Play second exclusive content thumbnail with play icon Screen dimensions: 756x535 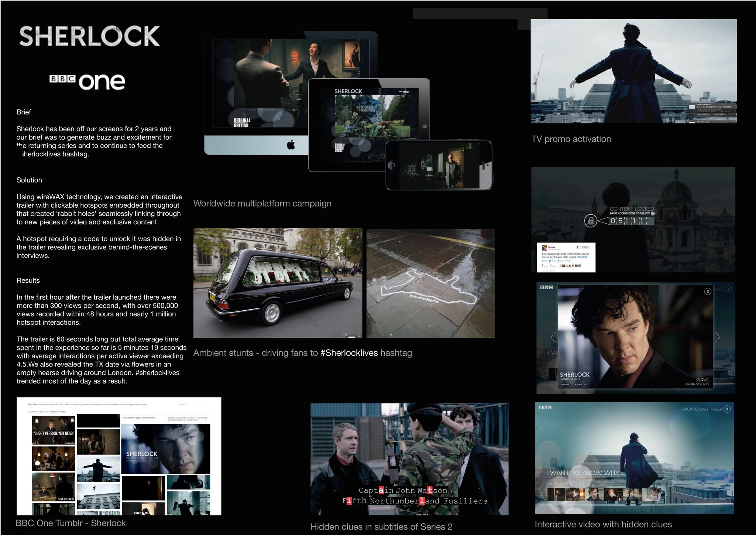point(575,495)
